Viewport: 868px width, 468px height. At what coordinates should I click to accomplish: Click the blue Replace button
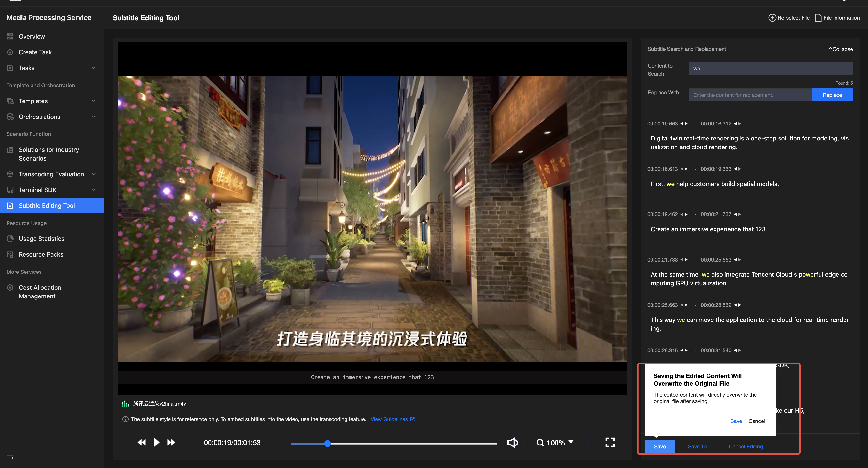832,95
